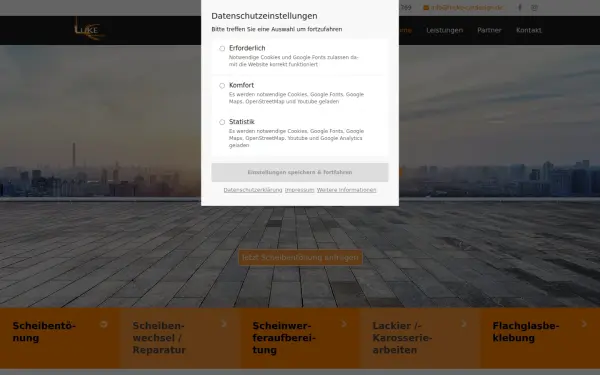Open the Datenschutzerklärung link

click(x=253, y=190)
